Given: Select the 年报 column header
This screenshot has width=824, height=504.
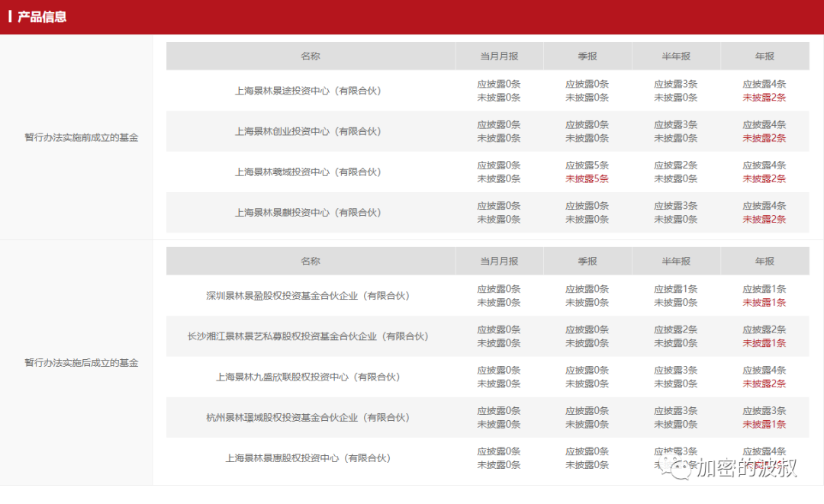Looking at the screenshot, I should pos(764,56).
